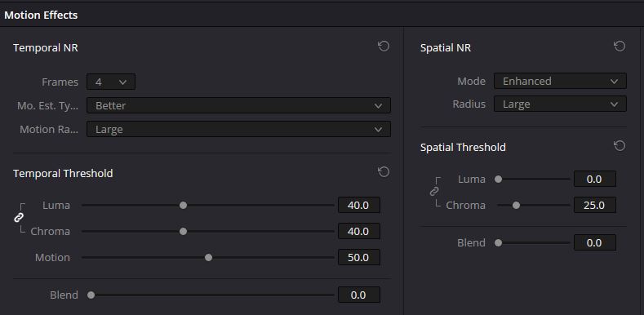This screenshot has height=315, width=644.
Task: Reset the Temporal Threshold values
Action: tap(384, 171)
